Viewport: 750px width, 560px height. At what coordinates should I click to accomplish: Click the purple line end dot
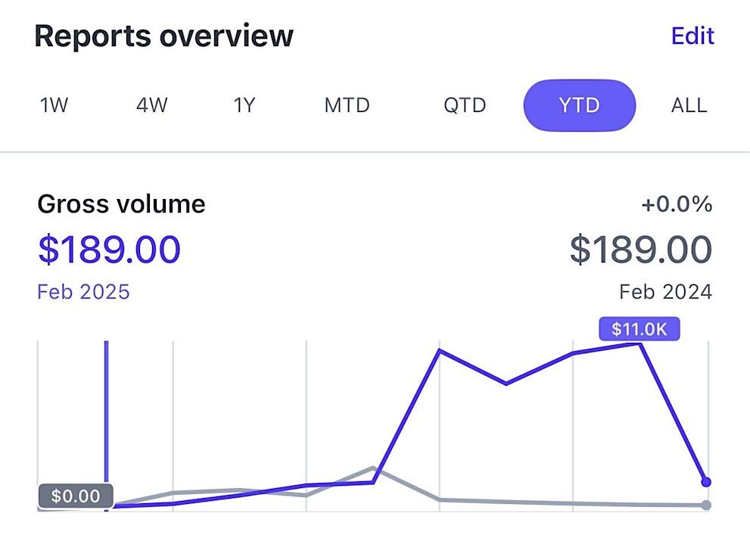coord(706,481)
